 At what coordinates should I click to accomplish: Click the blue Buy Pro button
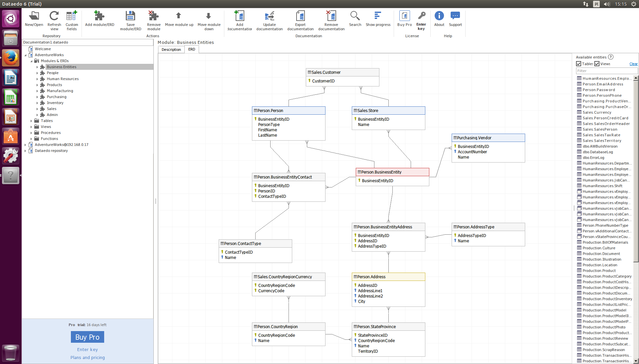pos(87,337)
